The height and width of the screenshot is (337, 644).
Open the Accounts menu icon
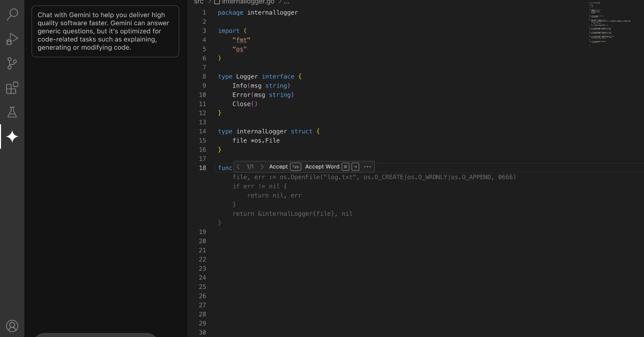click(x=12, y=326)
